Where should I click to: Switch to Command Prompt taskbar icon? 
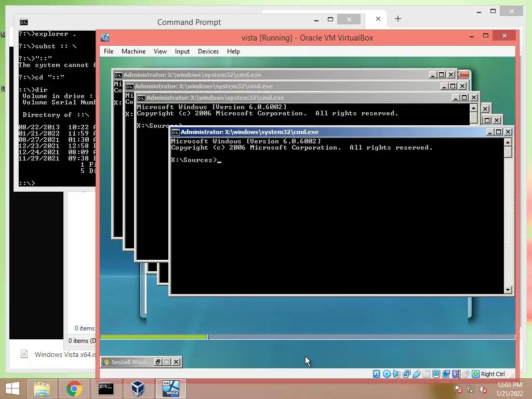coord(106,389)
